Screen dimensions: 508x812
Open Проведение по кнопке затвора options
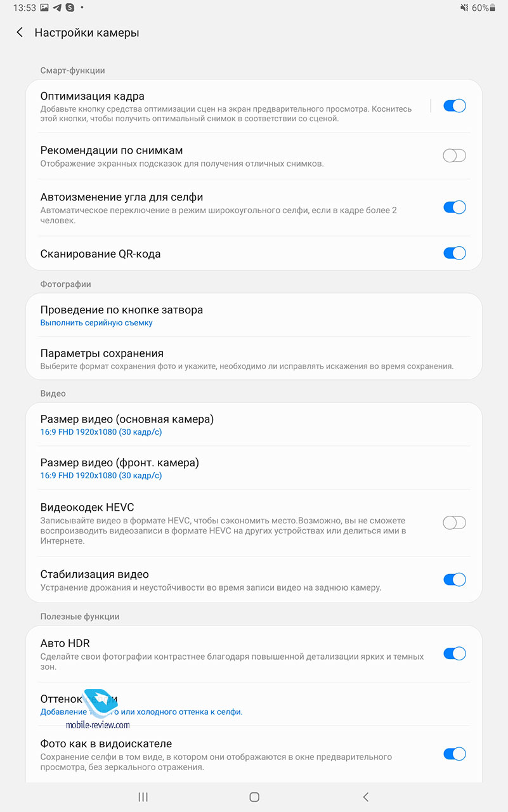point(121,315)
